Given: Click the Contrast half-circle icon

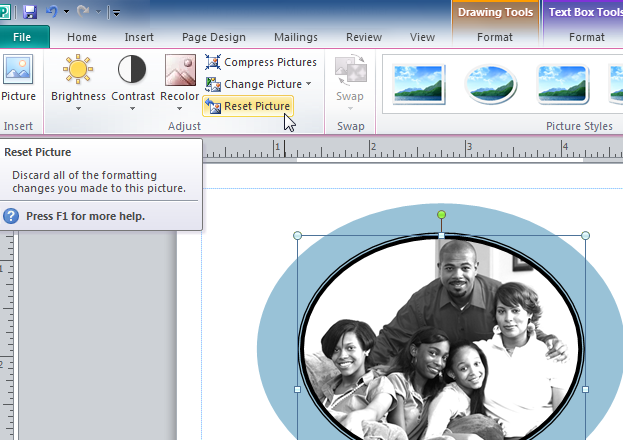Looking at the screenshot, I should [x=132, y=70].
